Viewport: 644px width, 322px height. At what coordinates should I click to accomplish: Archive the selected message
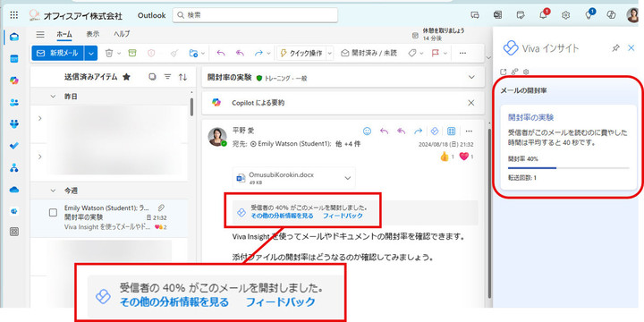[131, 53]
